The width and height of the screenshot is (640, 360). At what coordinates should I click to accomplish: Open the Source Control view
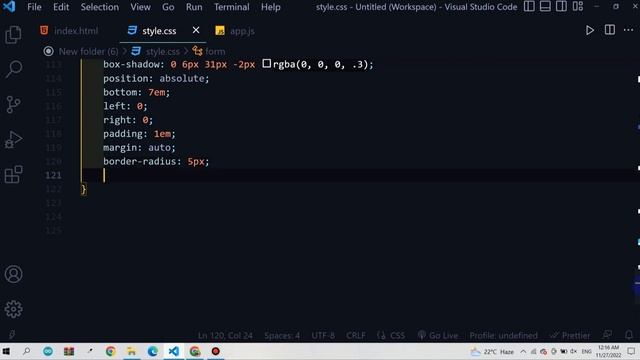pos(13,104)
